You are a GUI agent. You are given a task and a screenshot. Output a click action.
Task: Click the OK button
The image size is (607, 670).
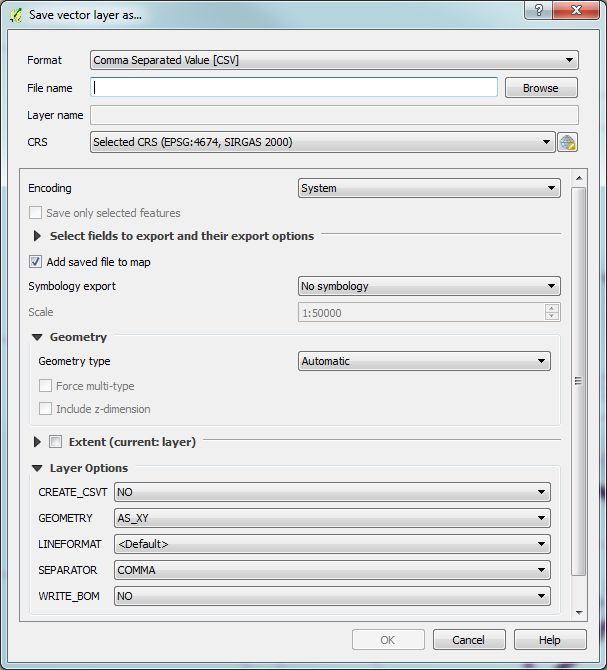click(388, 640)
